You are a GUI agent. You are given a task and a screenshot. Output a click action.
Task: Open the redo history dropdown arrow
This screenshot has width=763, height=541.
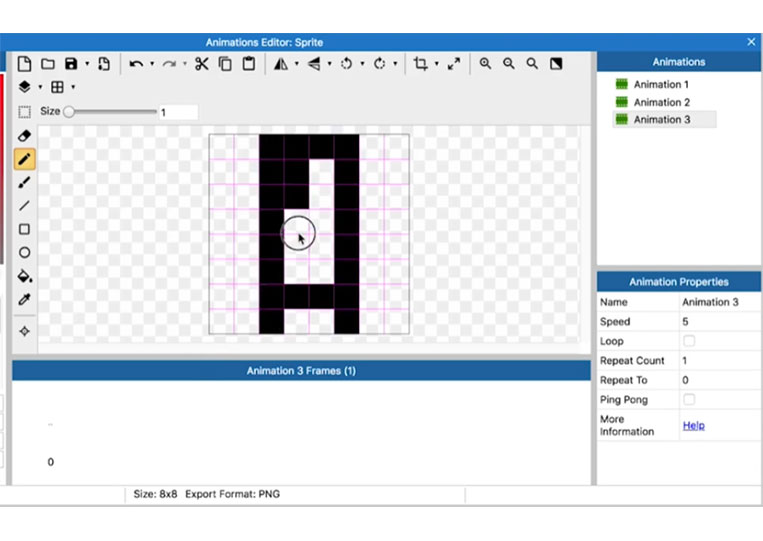(x=184, y=64)
